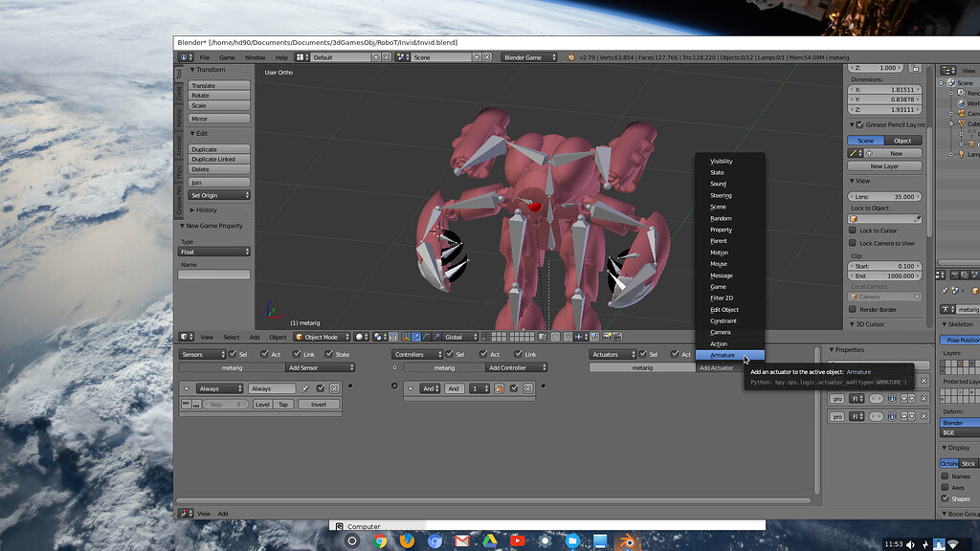The height and width of the screenshot is (551, 980).
Task: Adjust the Lens value slider
Action: pos(884,196)
